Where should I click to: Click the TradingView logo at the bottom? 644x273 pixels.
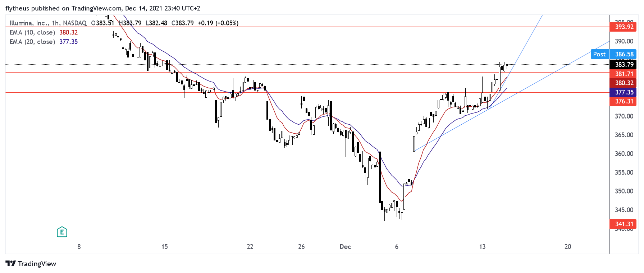31,264
